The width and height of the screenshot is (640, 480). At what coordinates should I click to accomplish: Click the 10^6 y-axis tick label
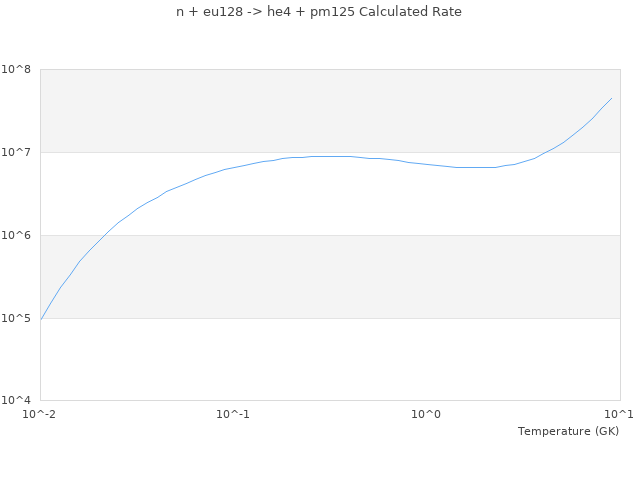point(18,235)
